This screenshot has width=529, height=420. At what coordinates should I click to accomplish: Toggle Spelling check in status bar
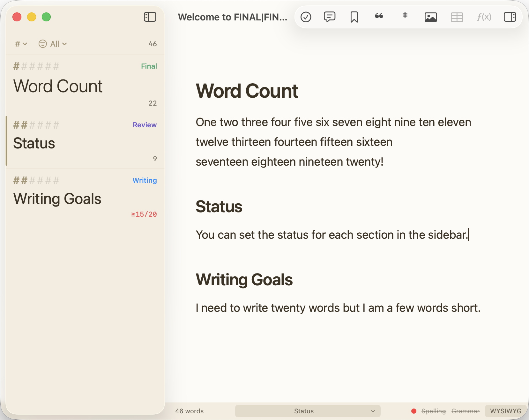434,411
